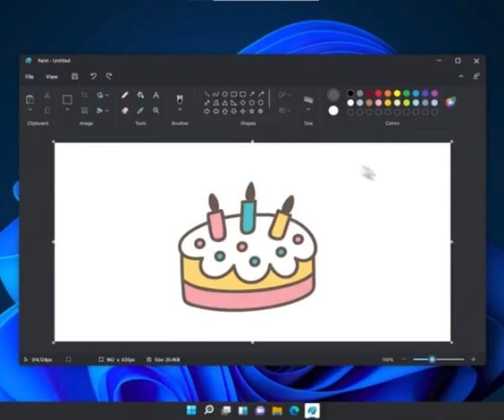Click the Crop icon in Image group
This screenshot has height=420, width=504.
point(84,95)
